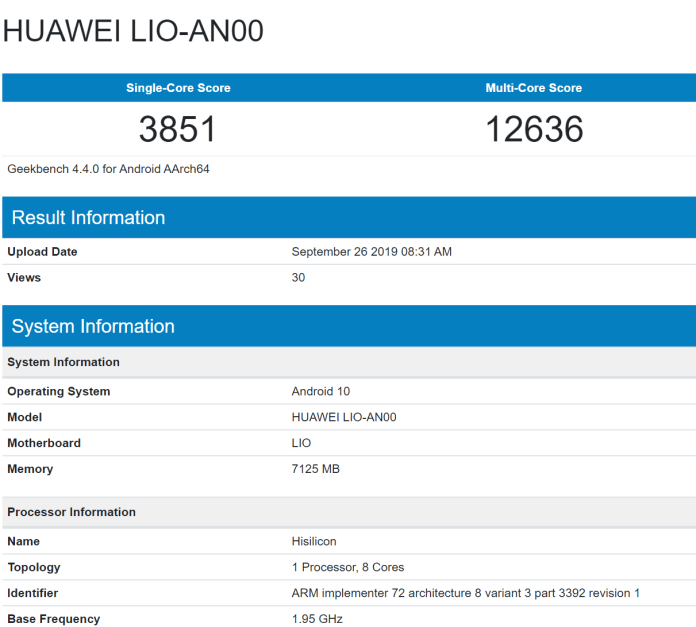
Task: Click the Motherboard label
Action: click(x=44, y=443)
